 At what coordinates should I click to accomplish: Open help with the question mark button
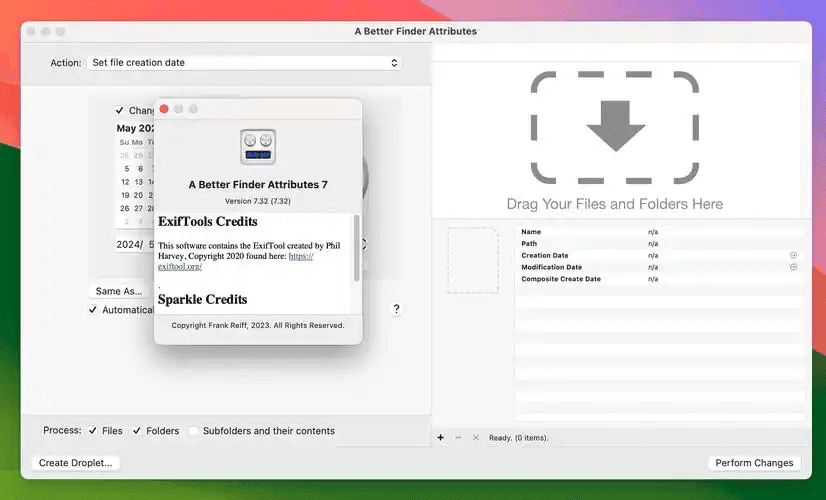(396, 310)
